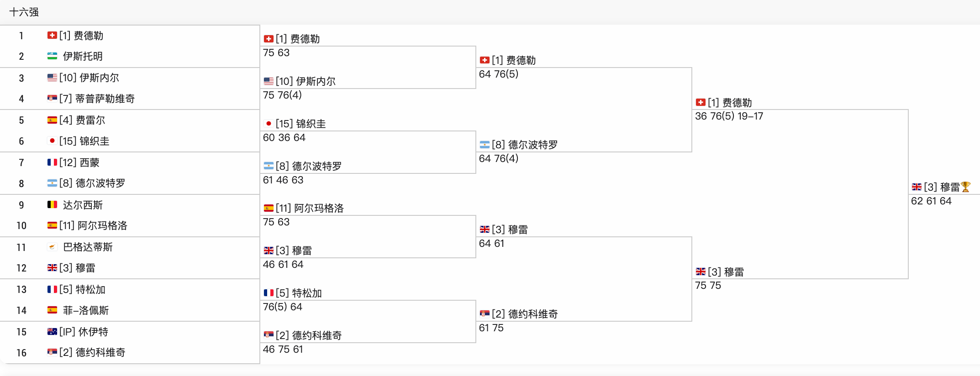
Task: Click the Argentina flag next to quarterfinal 德尔波特罗
Action: (x=485, y=145)
